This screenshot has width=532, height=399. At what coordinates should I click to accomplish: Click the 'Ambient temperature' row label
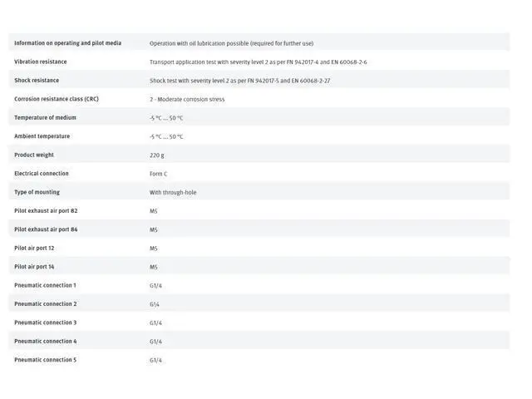coord(42,135)
